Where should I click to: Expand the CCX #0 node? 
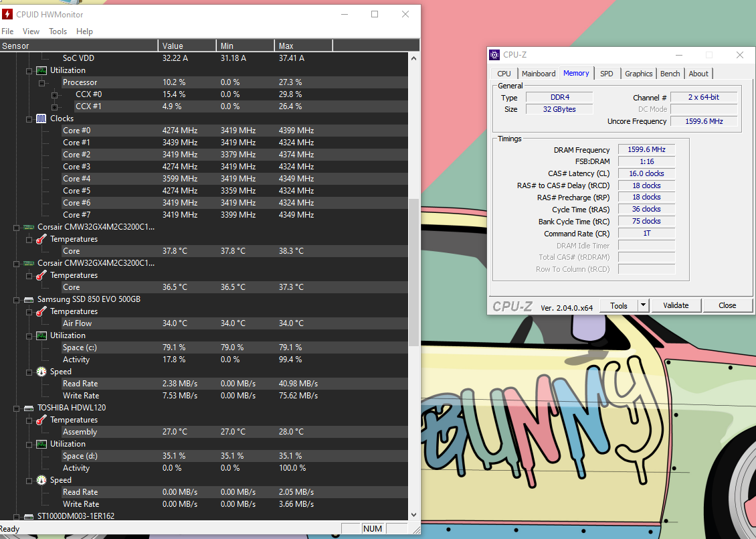(x=54, y=95)
